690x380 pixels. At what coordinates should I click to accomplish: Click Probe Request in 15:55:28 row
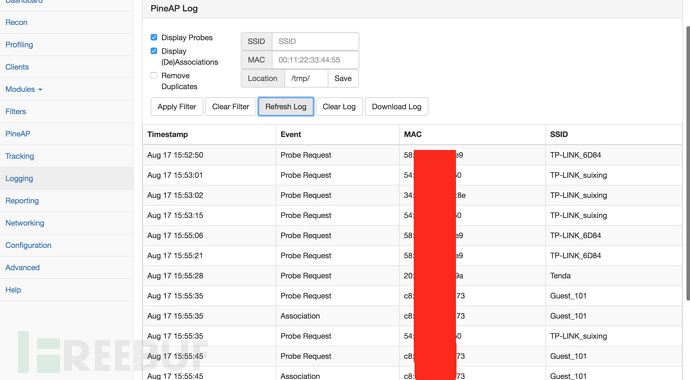tap(306, 276)
